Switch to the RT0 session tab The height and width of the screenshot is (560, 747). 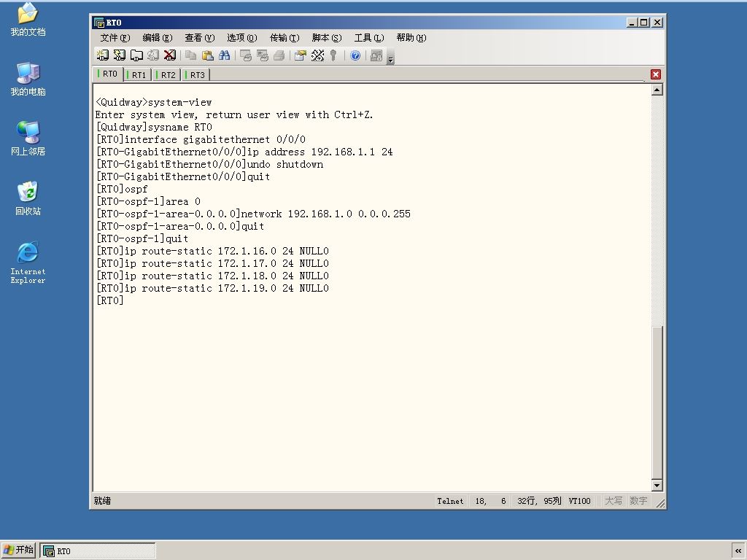pos(108,74)
